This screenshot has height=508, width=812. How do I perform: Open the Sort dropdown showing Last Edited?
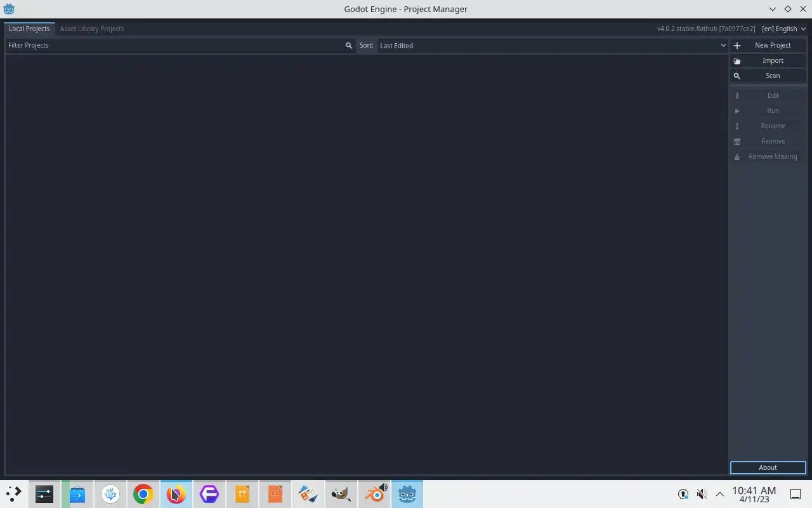553,46
